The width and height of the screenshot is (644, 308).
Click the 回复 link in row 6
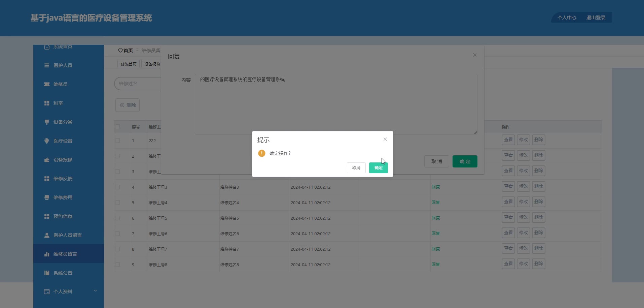click(436, 218)
